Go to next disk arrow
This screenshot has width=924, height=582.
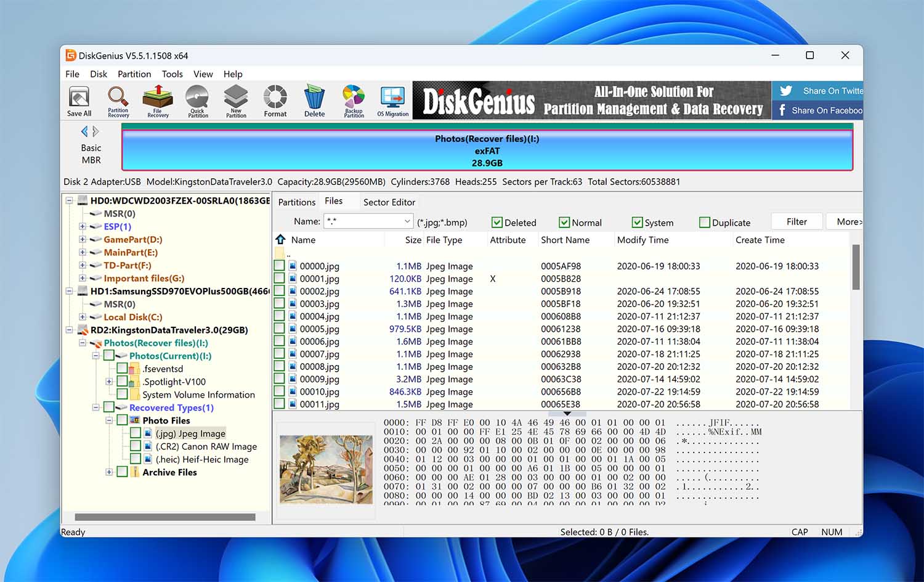pyautogui.click(x=95, y=131)
